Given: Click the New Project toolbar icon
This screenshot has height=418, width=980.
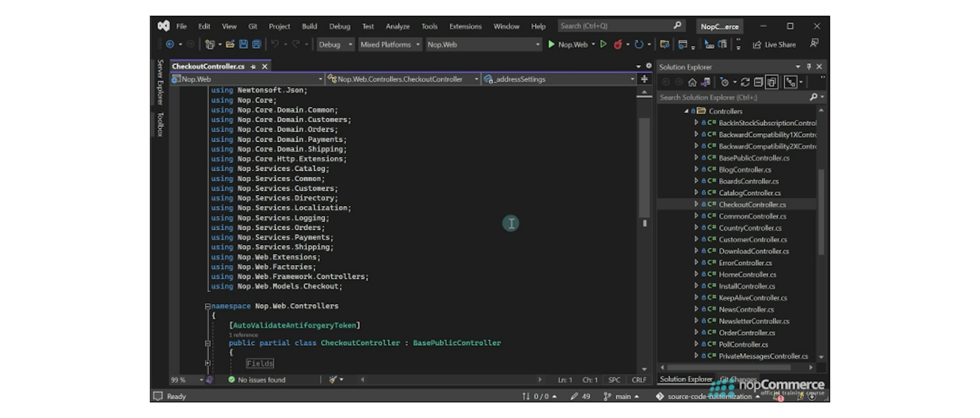Looking at the screenshot, I should click(x=210, y=44).
